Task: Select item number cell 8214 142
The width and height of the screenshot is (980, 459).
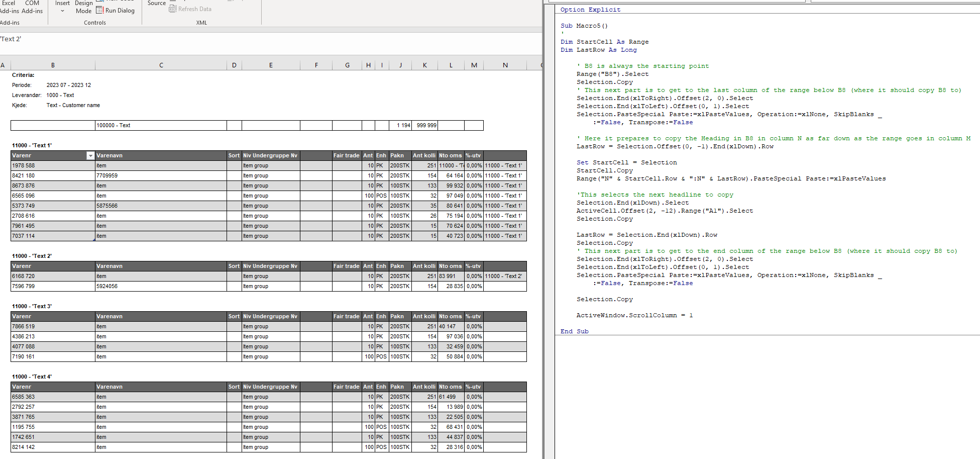Action: click(x=53, y=447)
